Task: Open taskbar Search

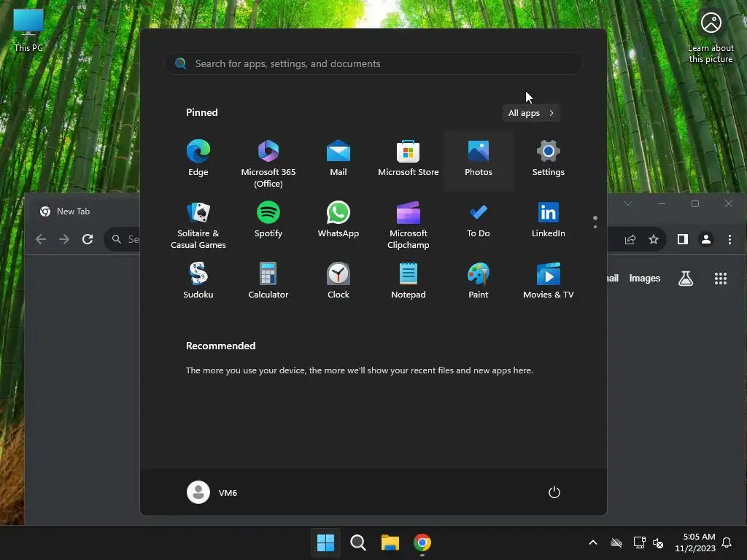Action: pyautogui.click(x=357, y=542)
